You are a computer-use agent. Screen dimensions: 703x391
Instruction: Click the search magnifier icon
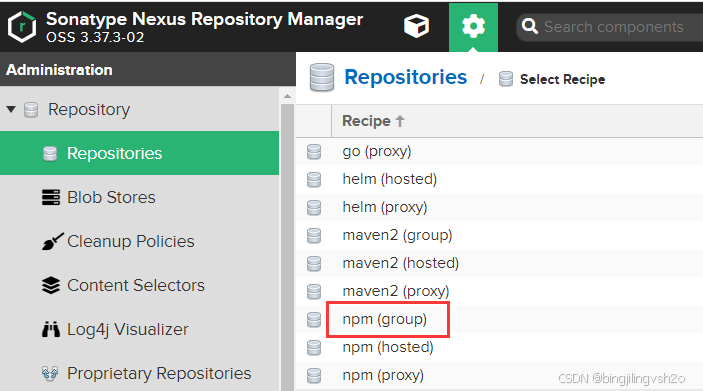[x=529, y=26]
